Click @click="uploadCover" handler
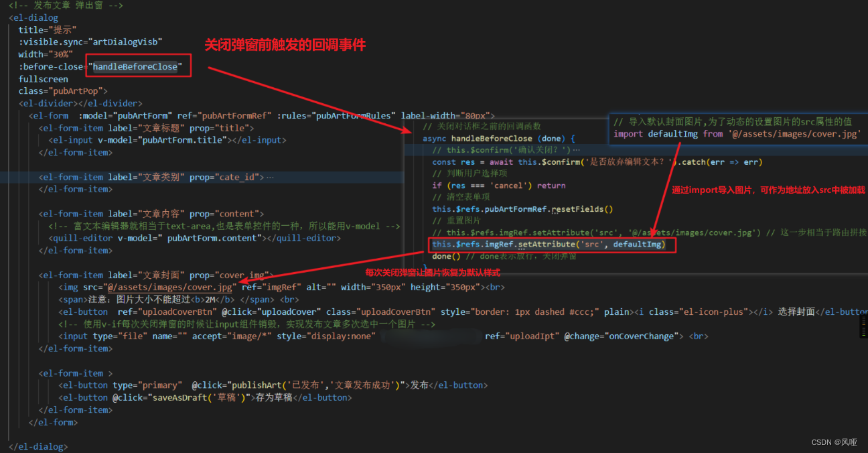This screenshot has height=453, width=868. [x=271, y=312]
